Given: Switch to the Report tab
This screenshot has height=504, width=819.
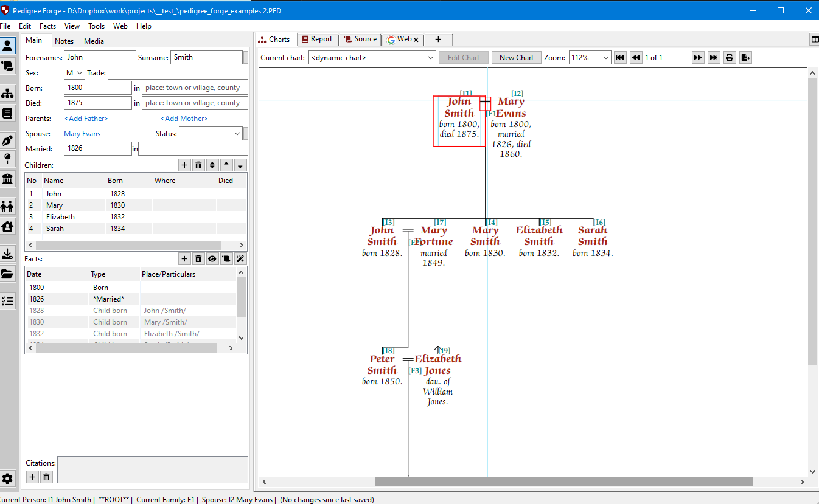Looking at the screenshot, I should click(x=317, y=40).
